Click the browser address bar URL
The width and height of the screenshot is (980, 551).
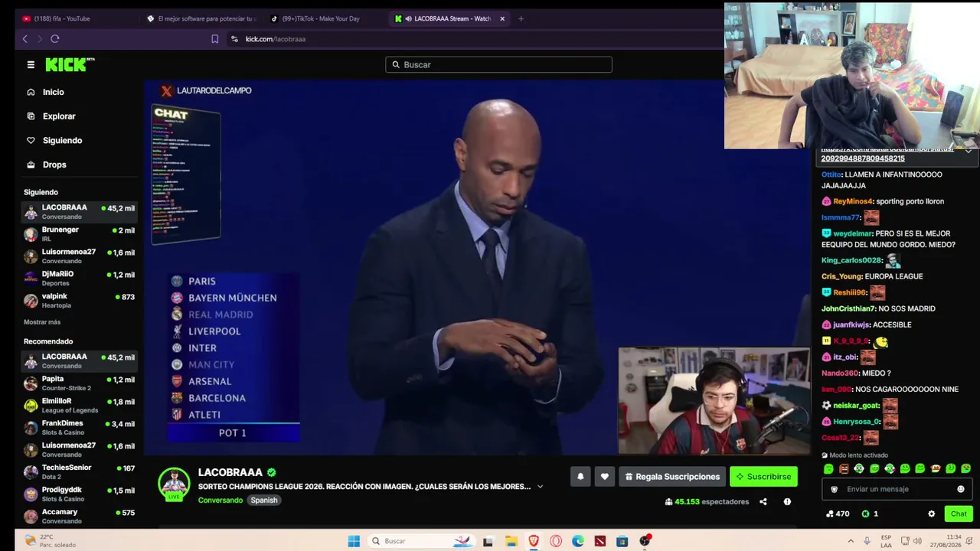(x=276, y=39)
